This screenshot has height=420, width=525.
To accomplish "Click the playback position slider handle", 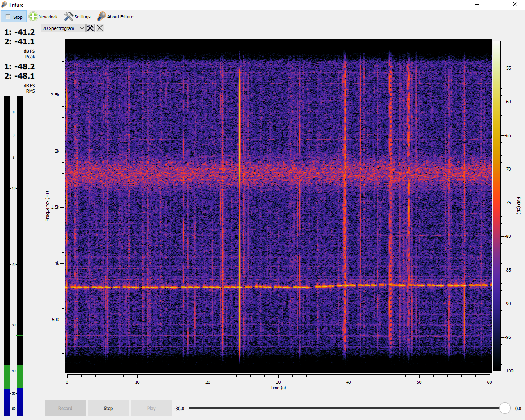I will [x=504, y=408].
